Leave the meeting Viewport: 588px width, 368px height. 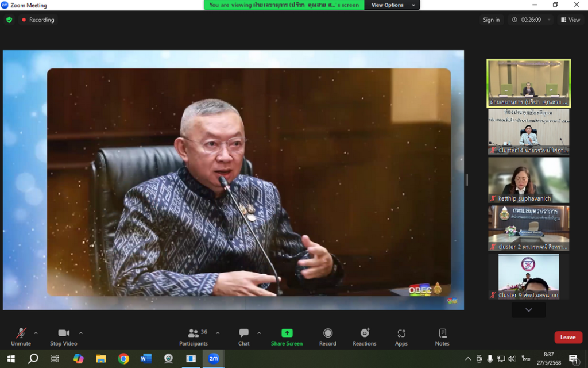pyautogui.click(x=568, y=337)
